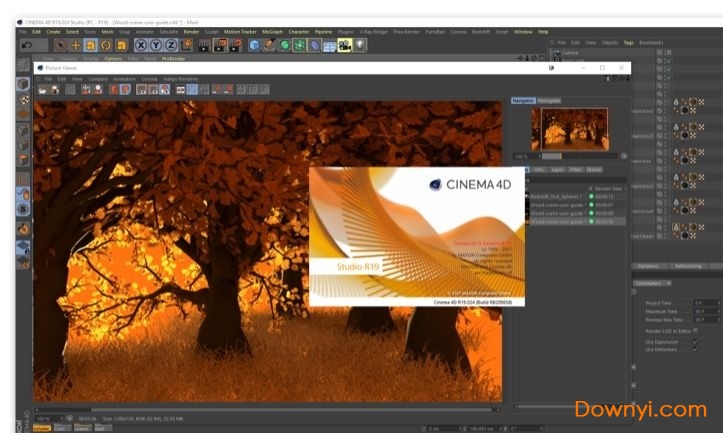Open the MoGraph menu in the menu bar
This screenshot has width=723, height=433.
(x=272, y=31)
